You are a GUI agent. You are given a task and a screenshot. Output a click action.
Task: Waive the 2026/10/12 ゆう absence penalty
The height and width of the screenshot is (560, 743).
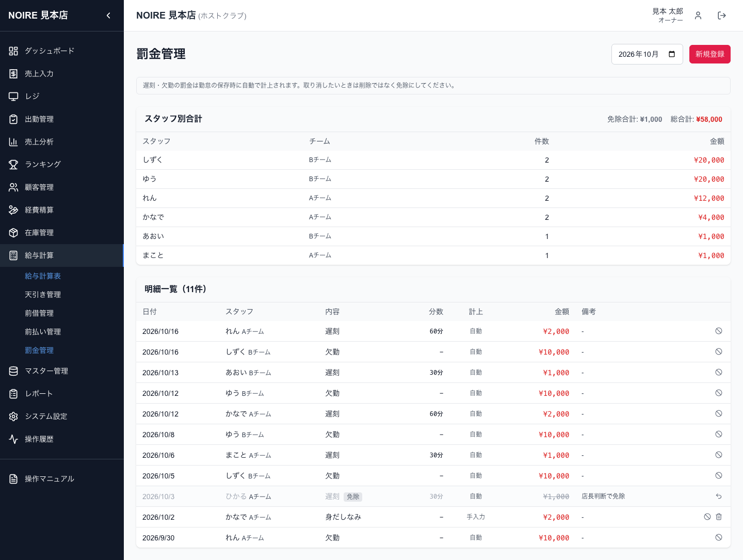coord(719,393)
